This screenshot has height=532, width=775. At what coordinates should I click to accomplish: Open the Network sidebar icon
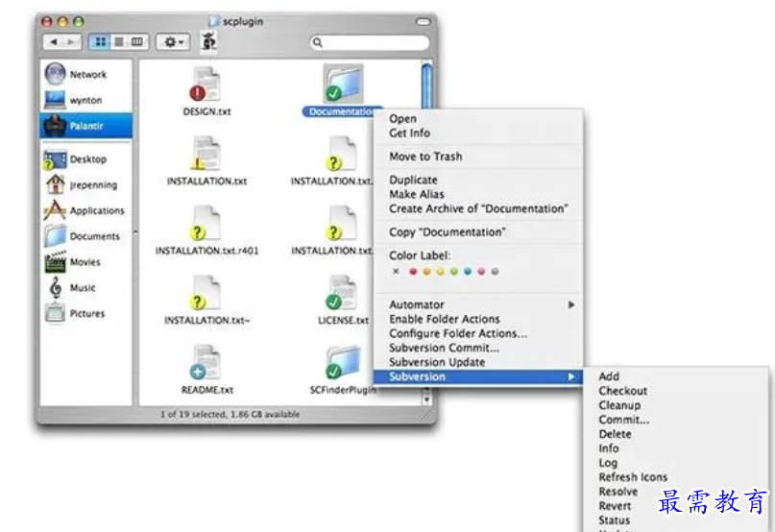coord(55,74)
